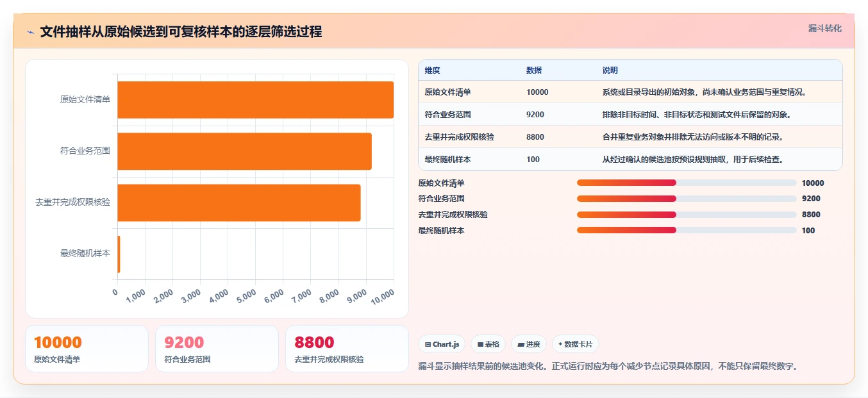868x398 pixels.
Task: Click the 最终随机样本 progress bar
Action: coord(687,231)
